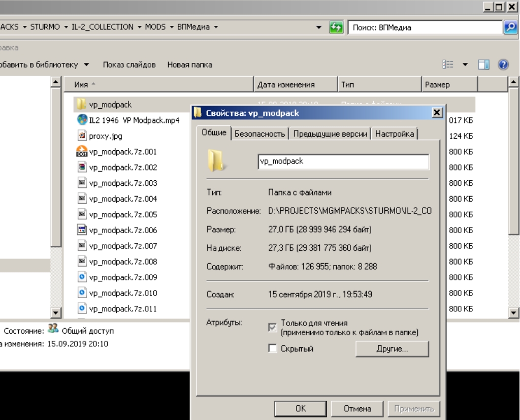Toggle the preview pane icon
Screen dimensions: 520x420
tap(483, 64)
